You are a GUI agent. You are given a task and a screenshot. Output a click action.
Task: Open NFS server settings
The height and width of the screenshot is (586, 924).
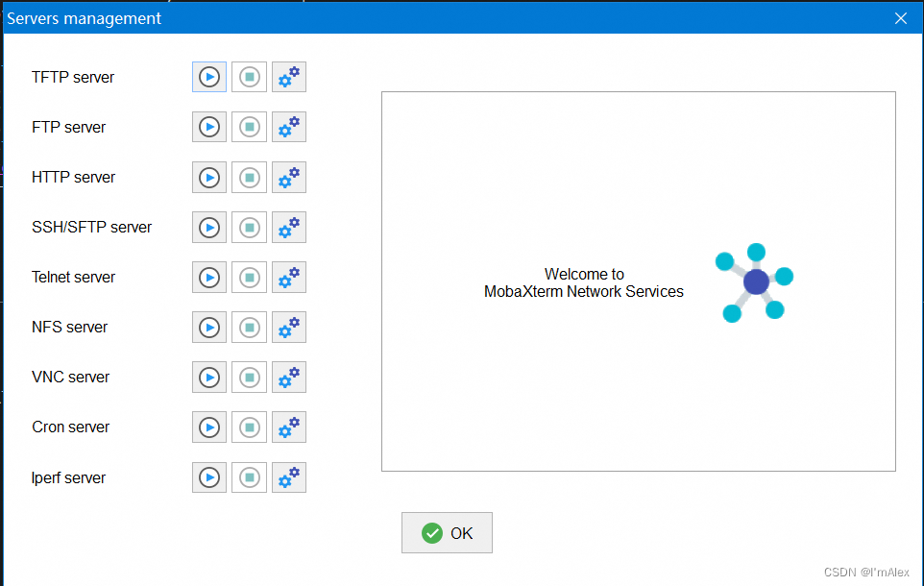(289, 328)
